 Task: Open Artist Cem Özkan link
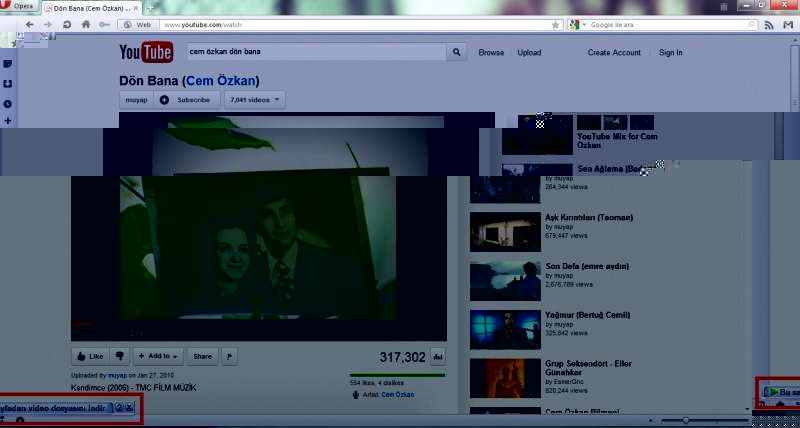[398, 395]
